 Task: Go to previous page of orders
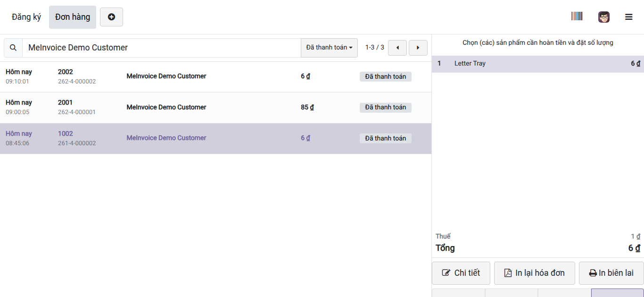click(397, 48)
